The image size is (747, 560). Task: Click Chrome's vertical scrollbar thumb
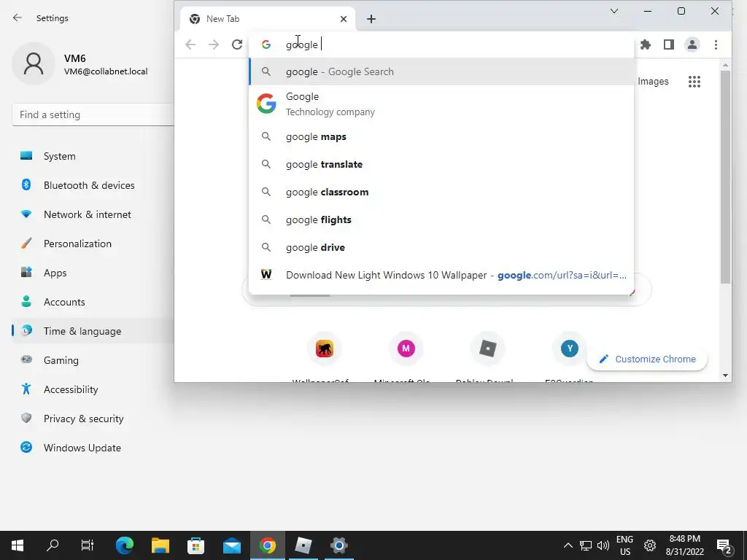tap(725, 177)
